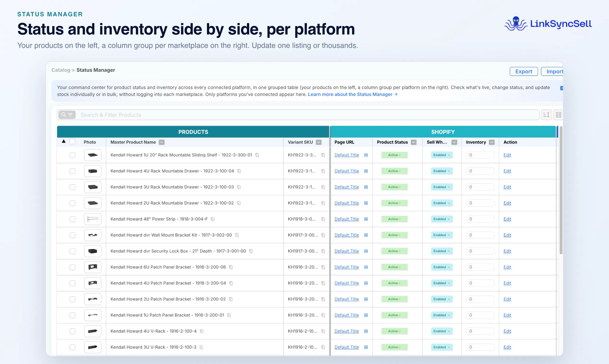Click the vertical scrollbar of the table

[561, 190]
